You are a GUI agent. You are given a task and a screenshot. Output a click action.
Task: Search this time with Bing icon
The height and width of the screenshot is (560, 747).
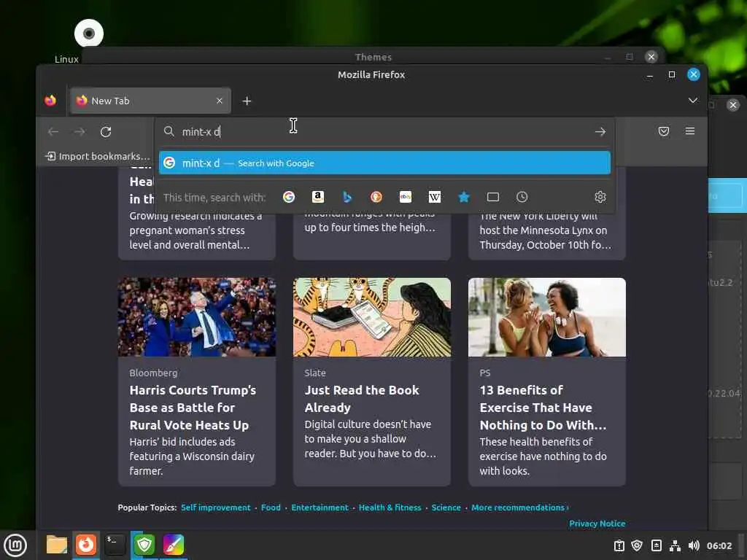click(347, 197)
